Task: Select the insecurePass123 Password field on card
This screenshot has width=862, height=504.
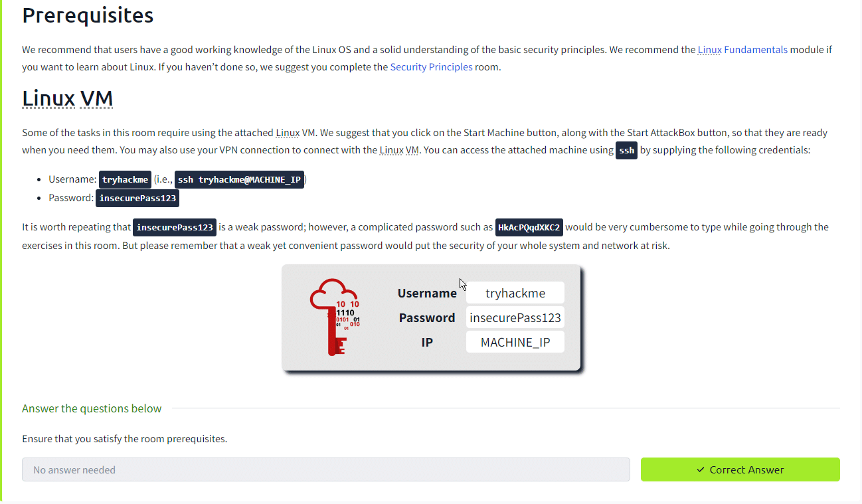Action: 515,317
